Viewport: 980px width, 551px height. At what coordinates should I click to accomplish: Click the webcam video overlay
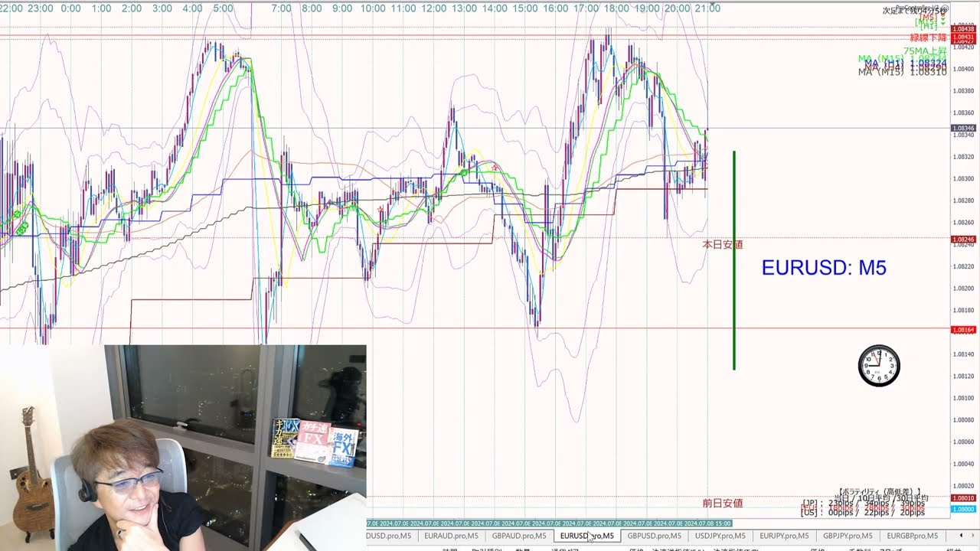[x=184, y=448]
